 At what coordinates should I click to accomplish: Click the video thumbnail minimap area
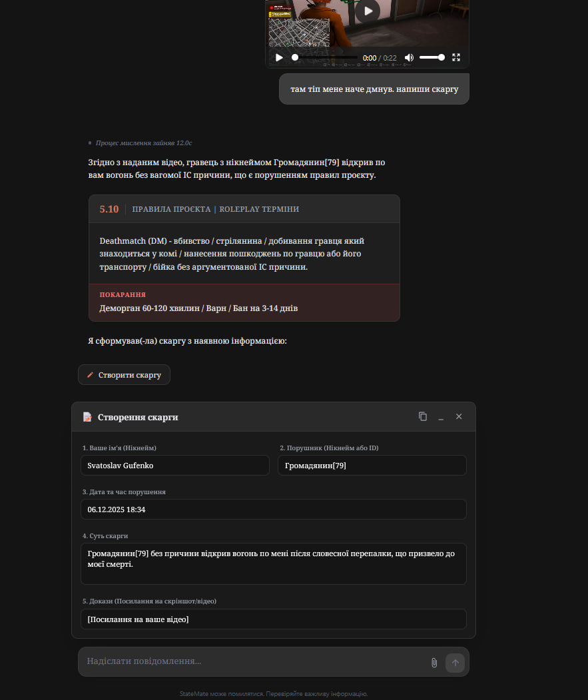[x=299, y=33]
